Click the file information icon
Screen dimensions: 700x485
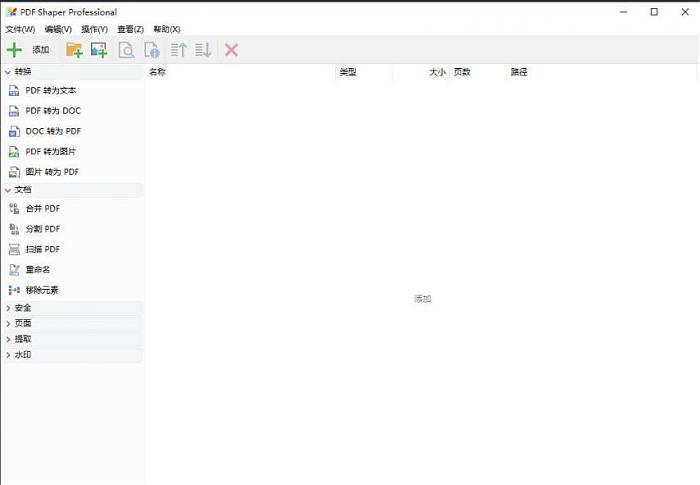(x=152, y=50)
